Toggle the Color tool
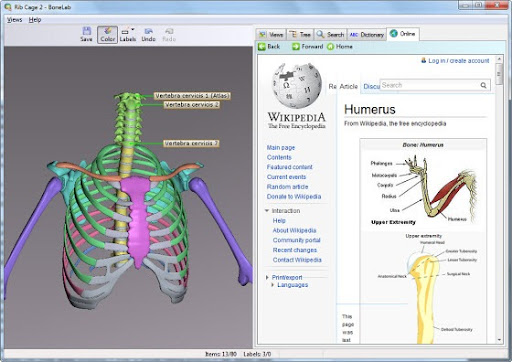Screen dimensions: 512x362 coord(107,35)
